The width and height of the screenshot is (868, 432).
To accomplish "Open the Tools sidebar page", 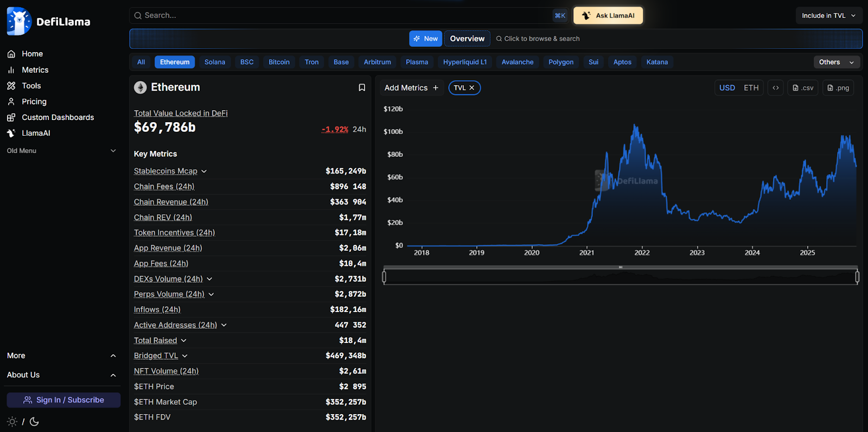I will click(x=31, y=86).
